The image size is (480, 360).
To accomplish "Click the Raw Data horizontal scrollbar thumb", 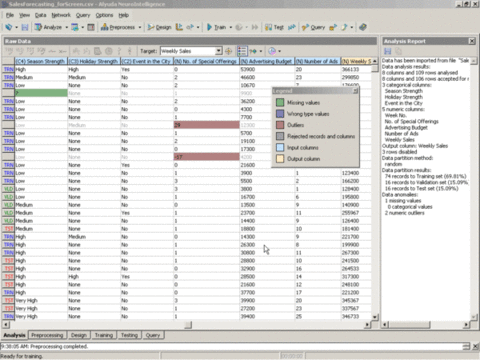I will coord(188,324).
